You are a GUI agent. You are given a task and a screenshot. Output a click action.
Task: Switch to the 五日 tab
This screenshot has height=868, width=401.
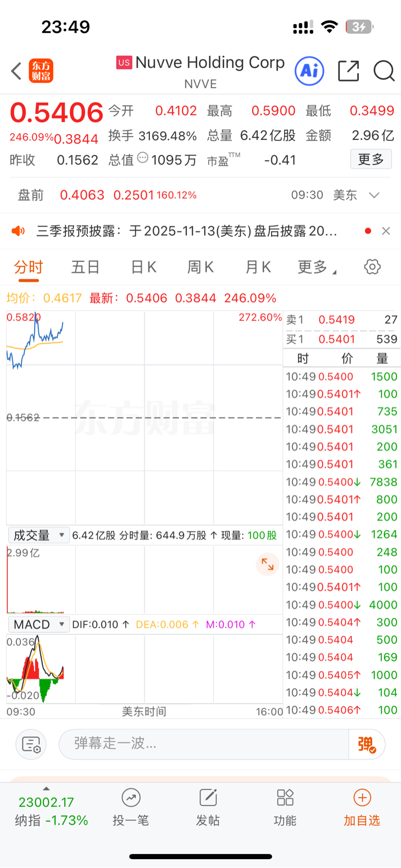[86, 267]
